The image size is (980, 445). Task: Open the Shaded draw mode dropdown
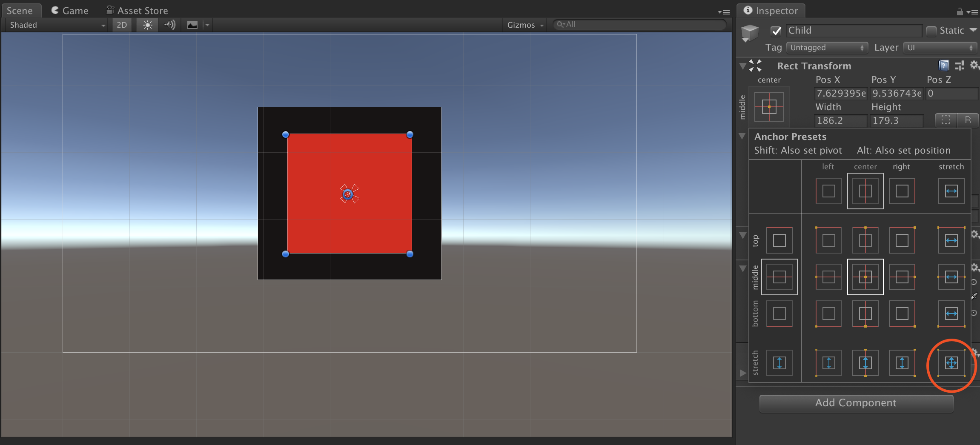[x=57, y=25]
